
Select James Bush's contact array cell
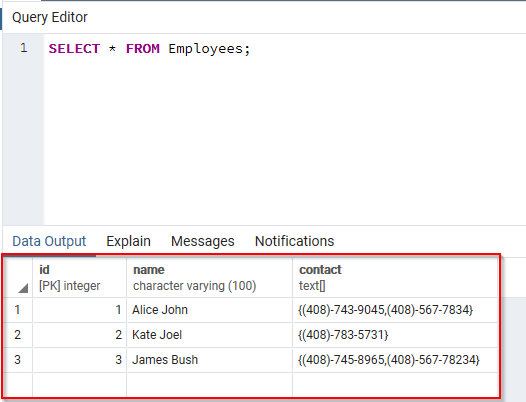(395, 360)
